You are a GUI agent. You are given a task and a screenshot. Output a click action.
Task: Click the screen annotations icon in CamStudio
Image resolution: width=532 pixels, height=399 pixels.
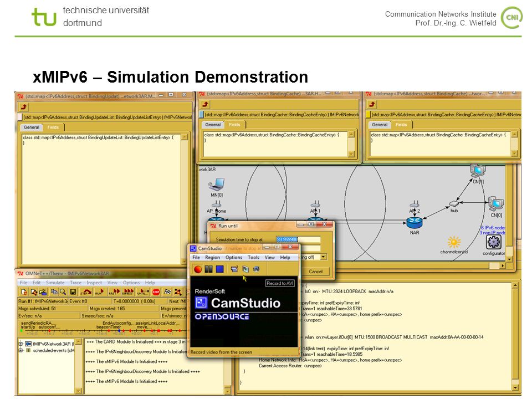234,269
